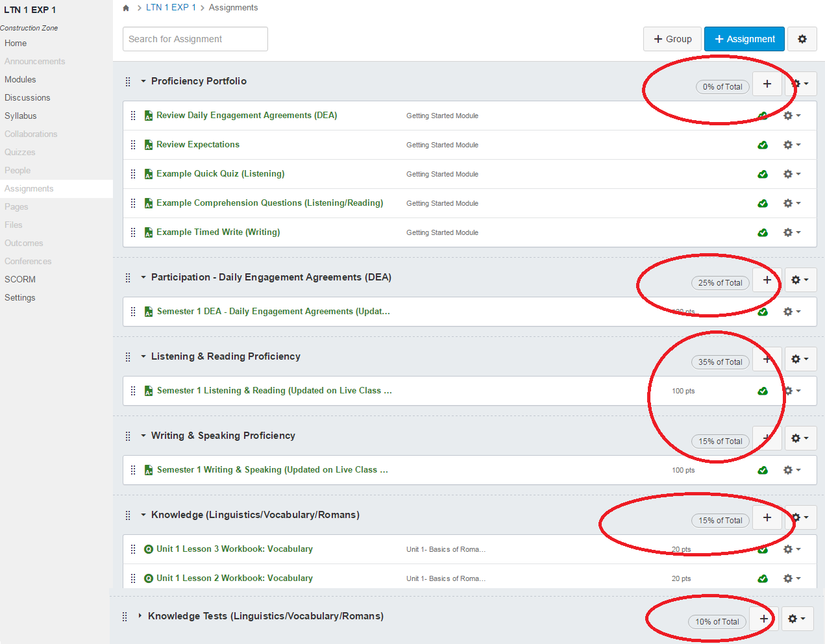The image size is (825, 644).
Task: Collapse the Proficiency Portfolio group
Action: tap(143, 81)
